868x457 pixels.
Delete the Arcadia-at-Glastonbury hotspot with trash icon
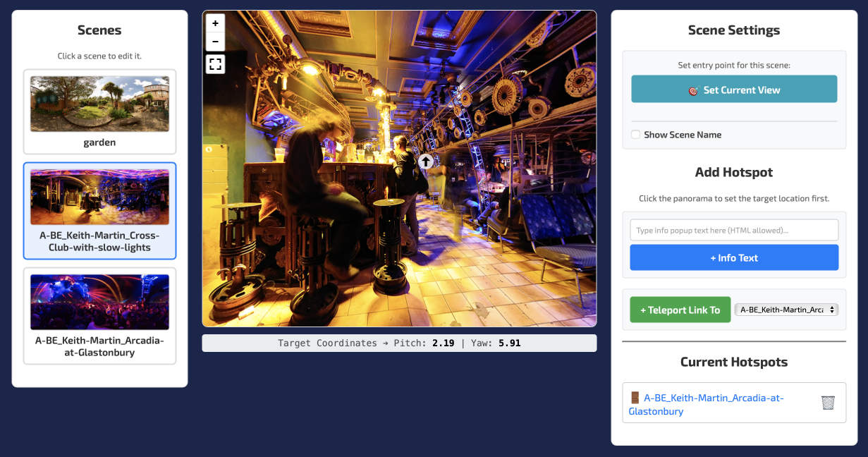tap(828, 403)
